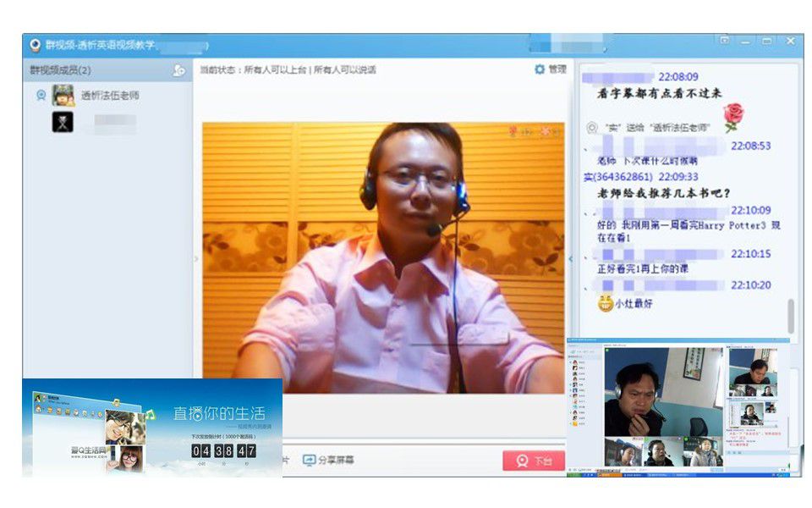Image resolution: width=812 pixels, height=508 pixels.
Task: Click the smiley emoji in the chat message
Action: pos(604,303)
